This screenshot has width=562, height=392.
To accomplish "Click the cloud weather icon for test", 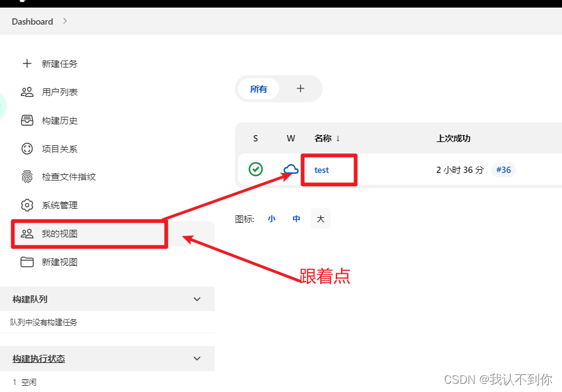I will tap(290, 169).
